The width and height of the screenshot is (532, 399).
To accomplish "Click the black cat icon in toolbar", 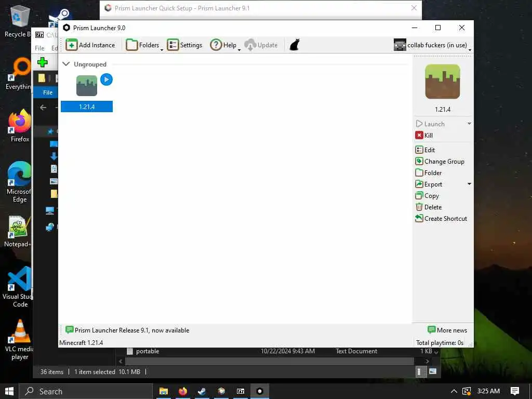I will [295, 45].
